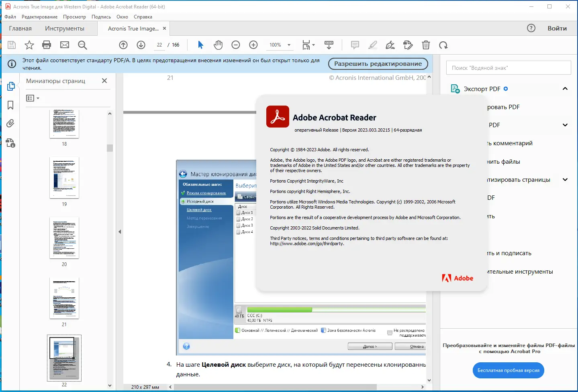Select the page 22 thumbnail
Image resolution: width=578 pixels, height=392 pixels.
(x=64, y=358)
